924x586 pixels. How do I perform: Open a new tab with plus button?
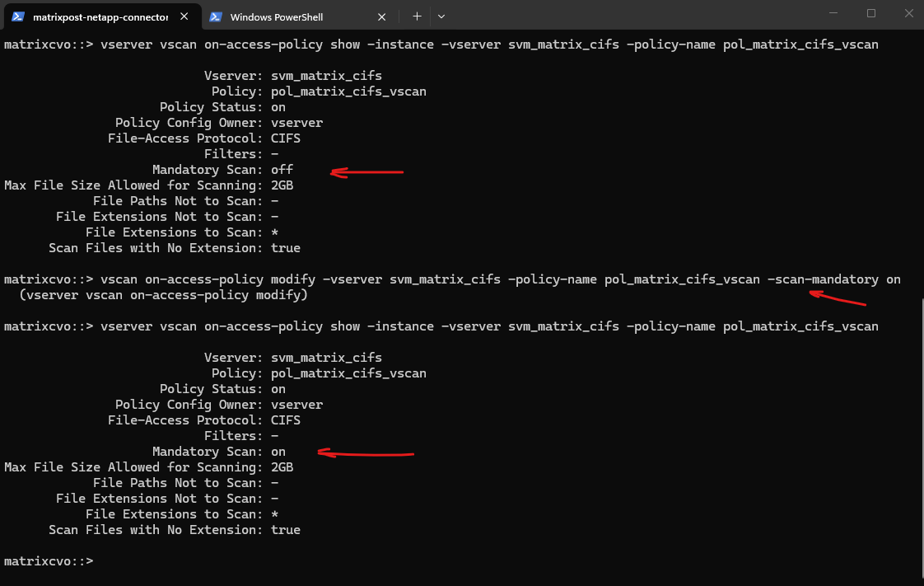(x=418, y=16)
